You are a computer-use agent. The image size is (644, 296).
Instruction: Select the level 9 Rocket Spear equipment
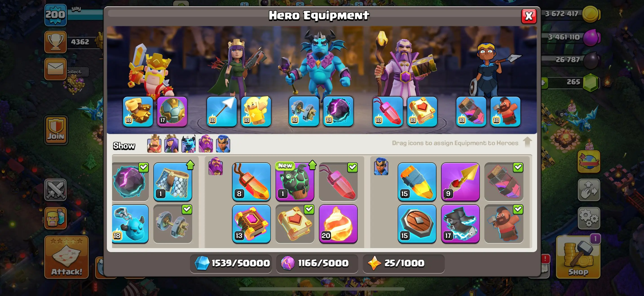(x=460, y=182)
